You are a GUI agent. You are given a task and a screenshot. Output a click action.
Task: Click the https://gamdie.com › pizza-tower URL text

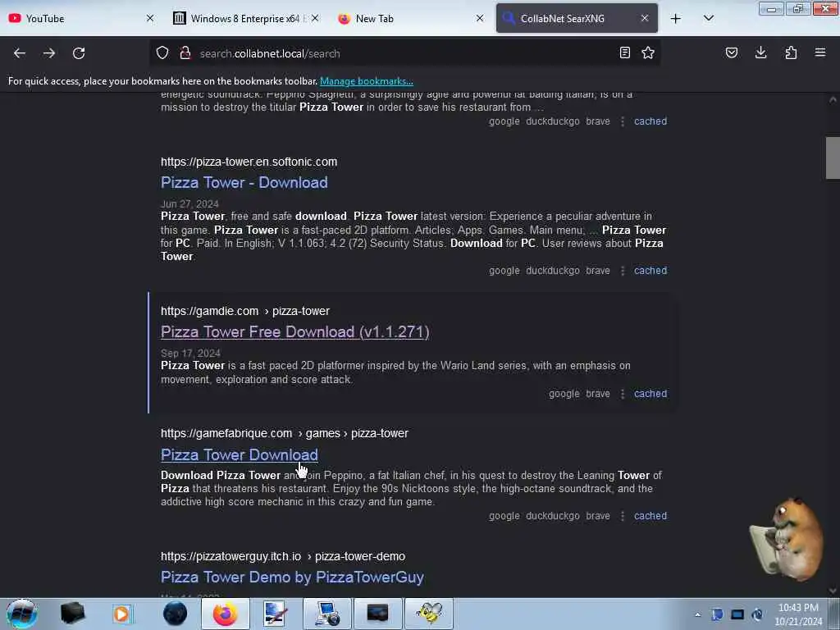coord(245,311)
